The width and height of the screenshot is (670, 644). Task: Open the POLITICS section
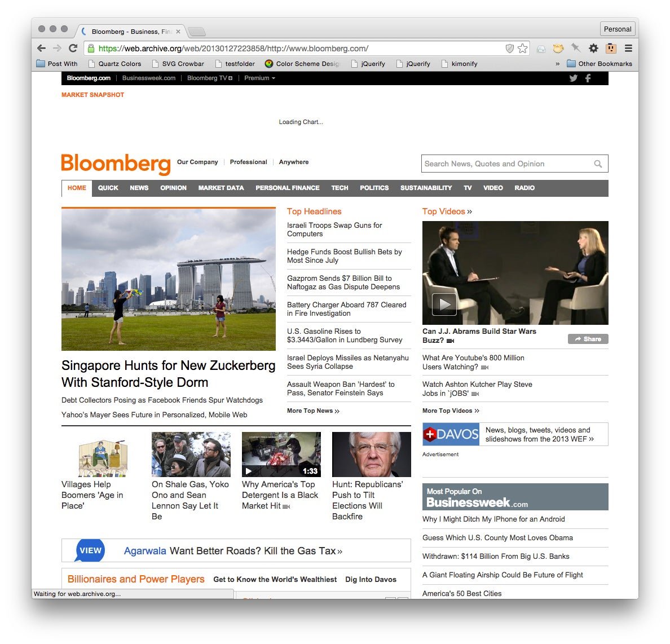(374, 188)
